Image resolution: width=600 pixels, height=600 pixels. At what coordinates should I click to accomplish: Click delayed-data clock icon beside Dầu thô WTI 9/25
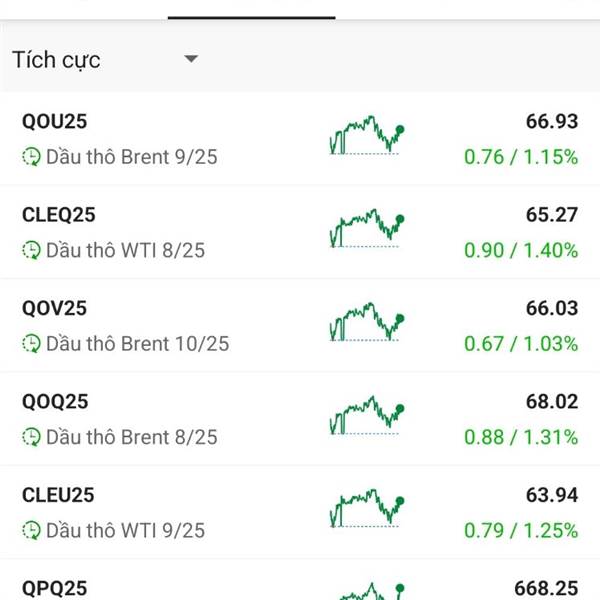[x=31, y=530]
